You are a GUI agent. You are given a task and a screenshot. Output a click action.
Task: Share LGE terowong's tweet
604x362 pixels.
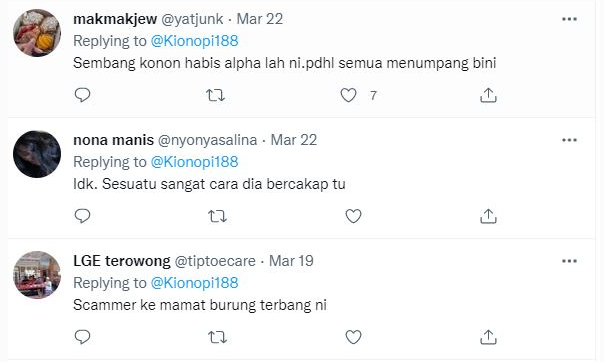[488, 337]
